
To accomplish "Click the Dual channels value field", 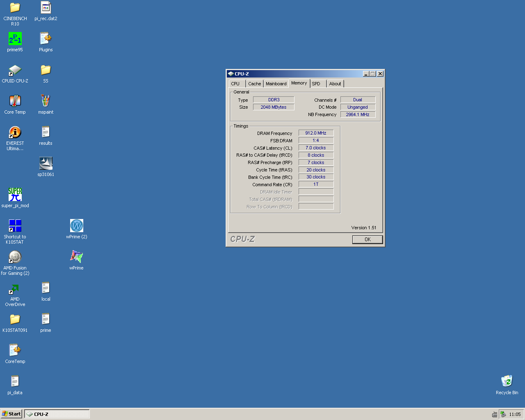I will (358, 100).
